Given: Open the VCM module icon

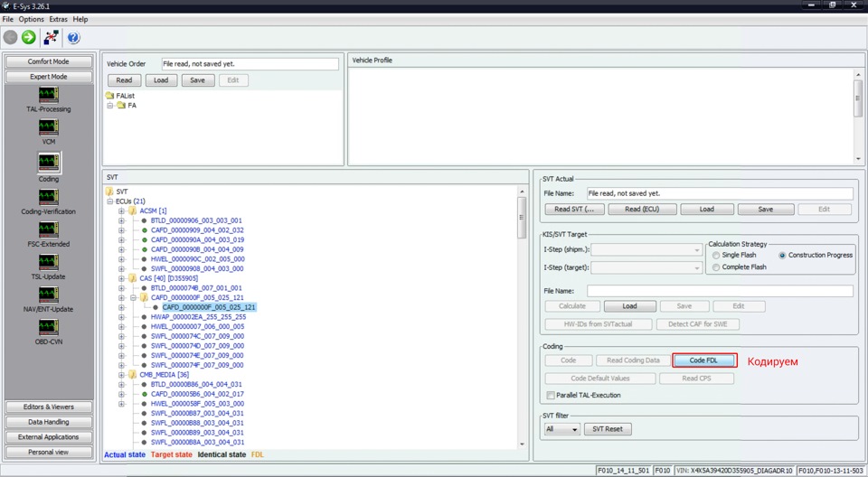Looking at the screenshot, I should [x=49, y=127].
